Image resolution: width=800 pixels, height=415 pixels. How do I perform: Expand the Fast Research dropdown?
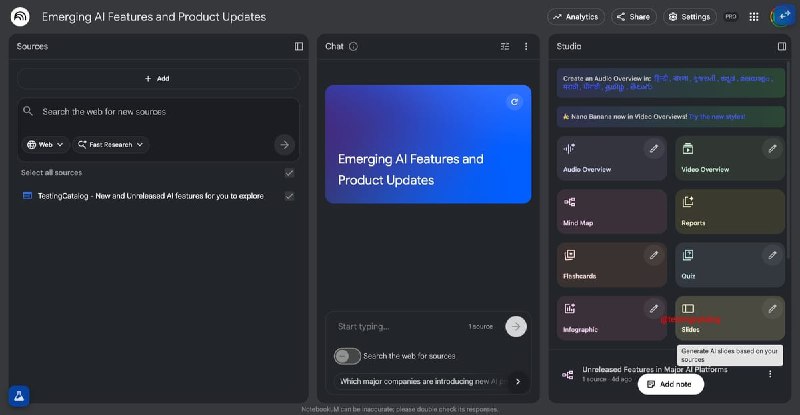pyautogui.click(x=111, y=144)
